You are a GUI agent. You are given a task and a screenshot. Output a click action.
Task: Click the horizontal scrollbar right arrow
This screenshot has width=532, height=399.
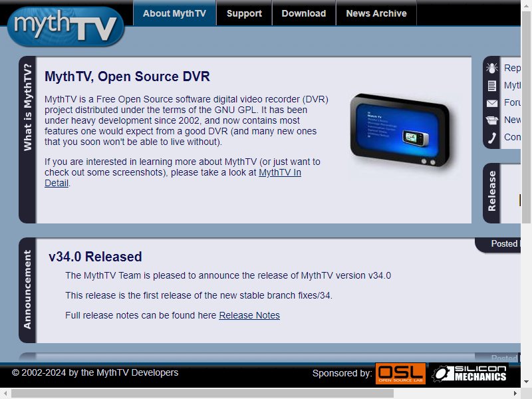click(515, 393)
